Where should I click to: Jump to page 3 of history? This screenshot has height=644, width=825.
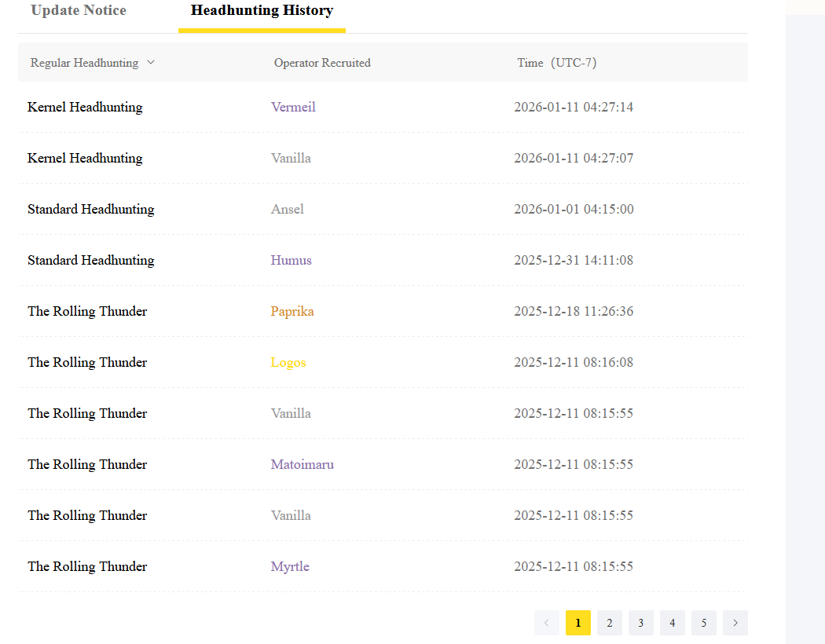[x=640, y=623]
